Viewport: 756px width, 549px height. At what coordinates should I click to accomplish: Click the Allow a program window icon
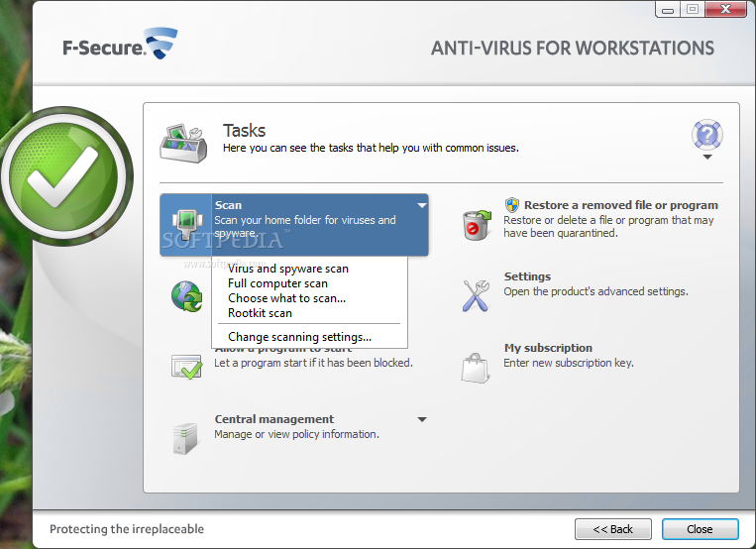point(186,367)
